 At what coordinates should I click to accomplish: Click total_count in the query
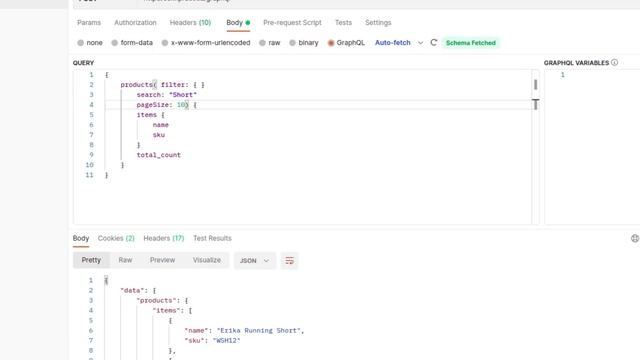[x=158, y=155]
